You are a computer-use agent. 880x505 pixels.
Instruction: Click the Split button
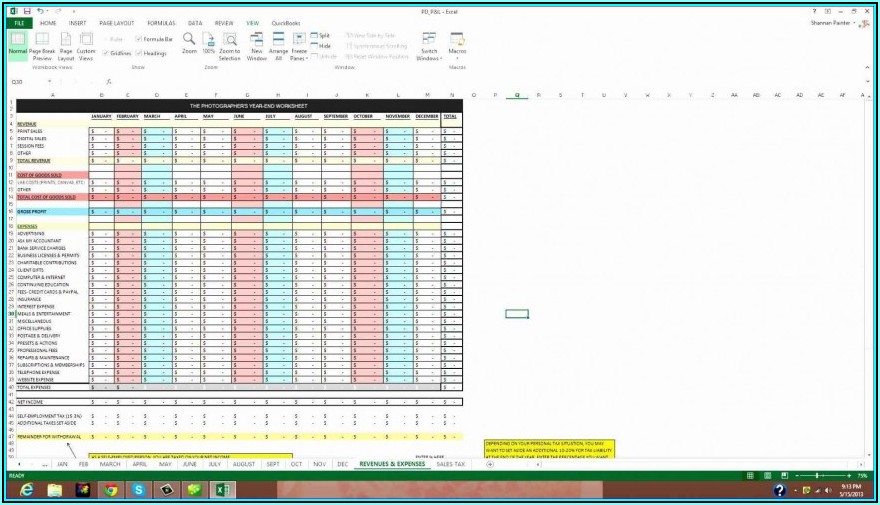point(320,35)
